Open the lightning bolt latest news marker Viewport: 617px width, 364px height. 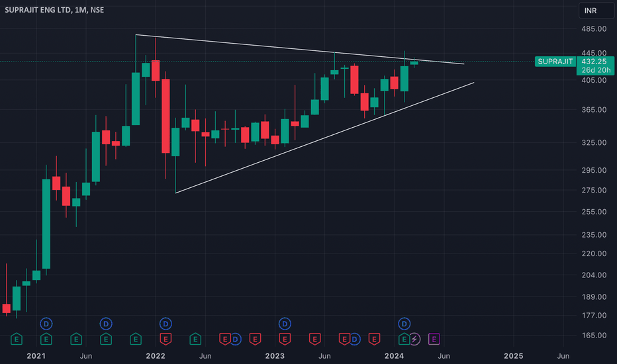click(x=414, y=339)
